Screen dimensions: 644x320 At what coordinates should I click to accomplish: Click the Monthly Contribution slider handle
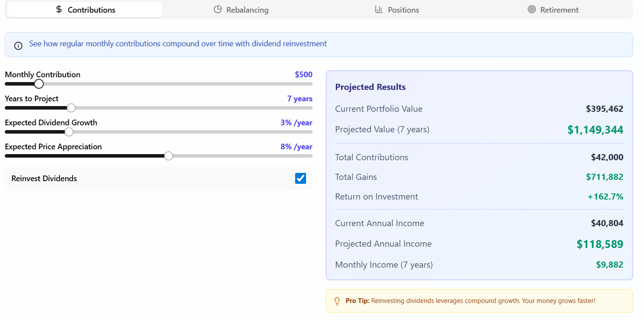point(39,84)
